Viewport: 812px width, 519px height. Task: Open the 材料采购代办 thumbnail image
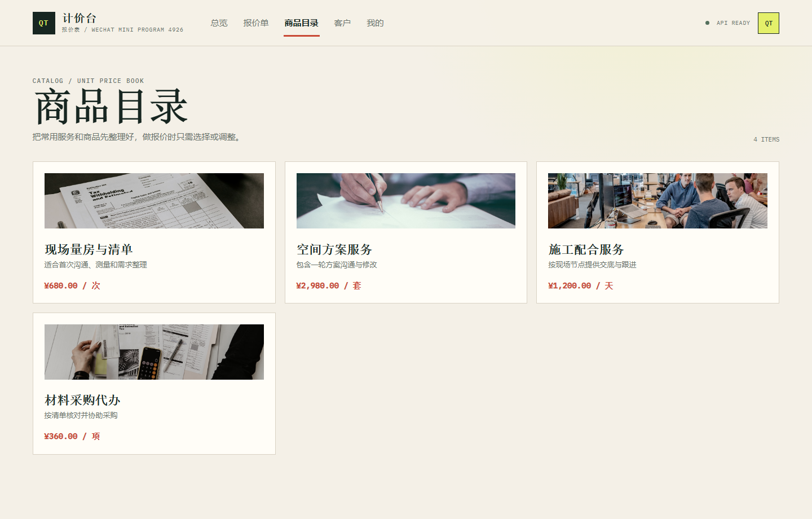(x=154, y=352)
